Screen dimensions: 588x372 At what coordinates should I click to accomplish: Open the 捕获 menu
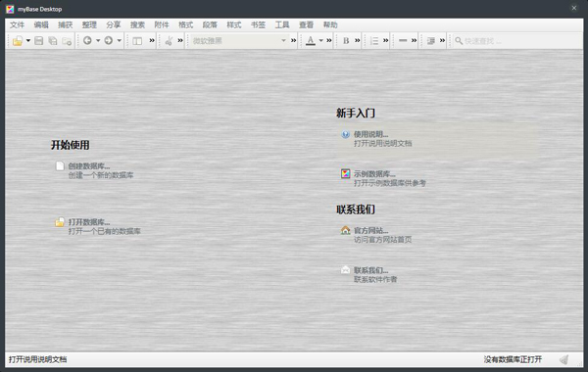pyautogui.click(x=66, y=24)
